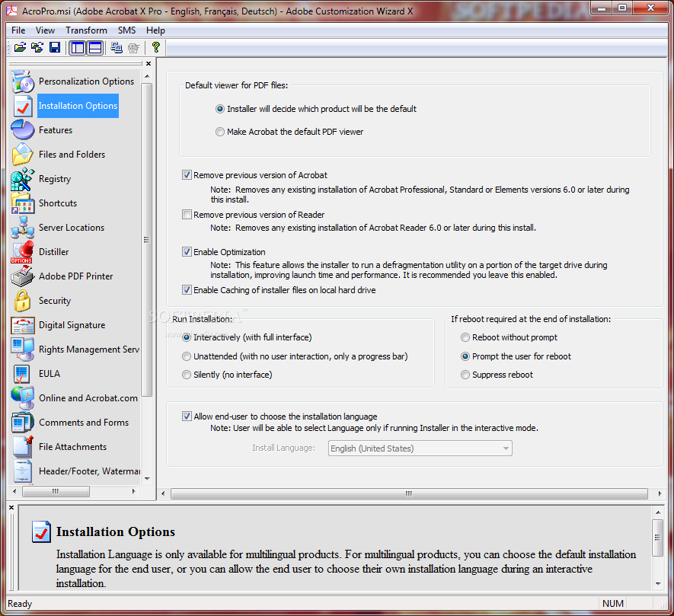Open the SMS menu
This screenshot has height=616, width=674.
click(127, 30)
